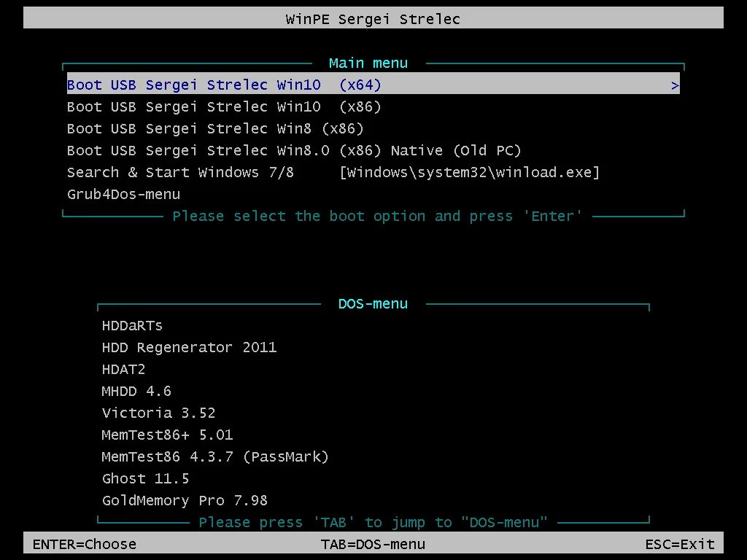This screenshot has height=560, width=747.
Task: Click the Main menu heading
Action: (x=368, y=63)
